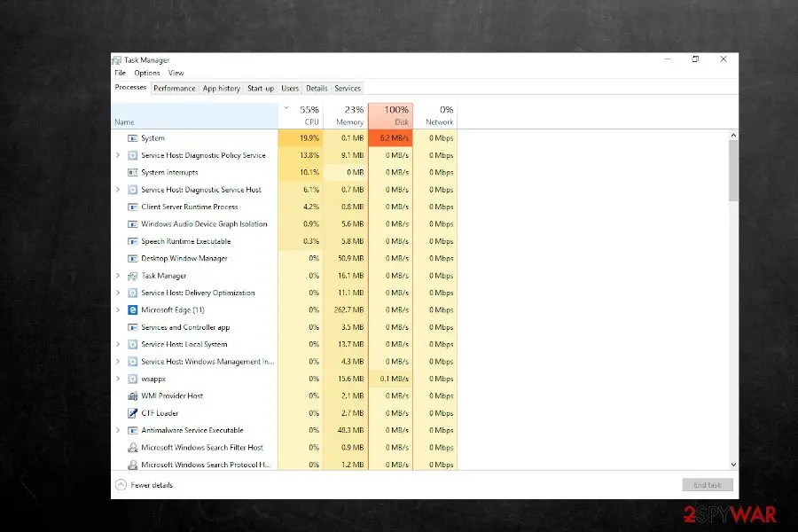Switch to the Details tab
Screen dimensions: 798x532
pyautogui.click(x=317, y=88)
